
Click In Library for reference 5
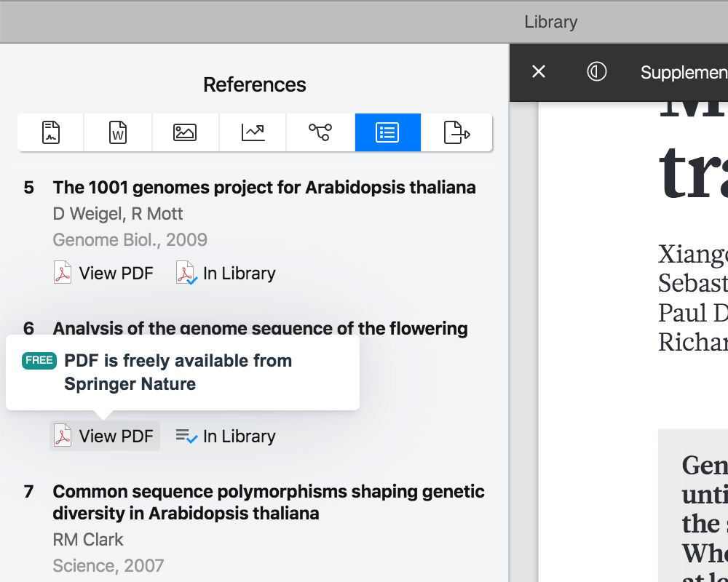pyautogui.click(x=226, y=274)
